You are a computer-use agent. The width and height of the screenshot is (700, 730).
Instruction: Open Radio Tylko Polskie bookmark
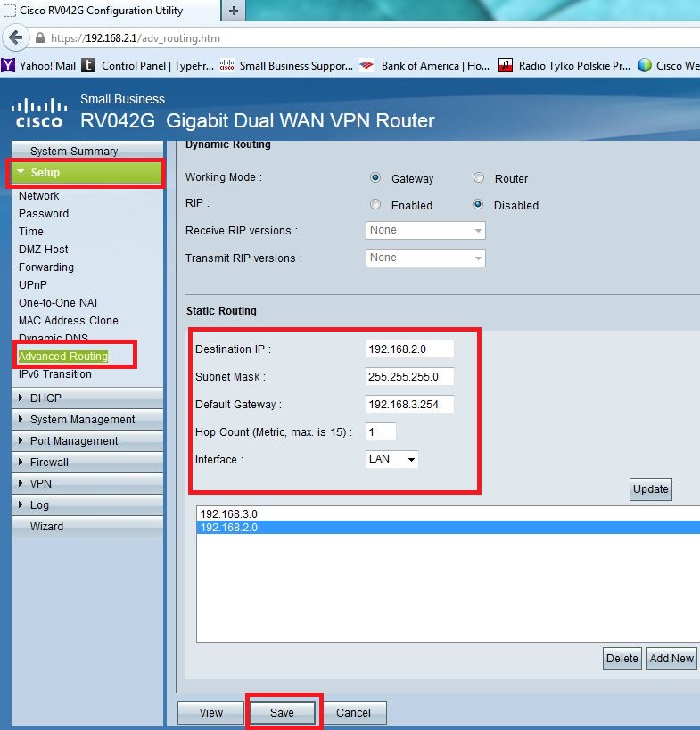[x=564, y=66]
